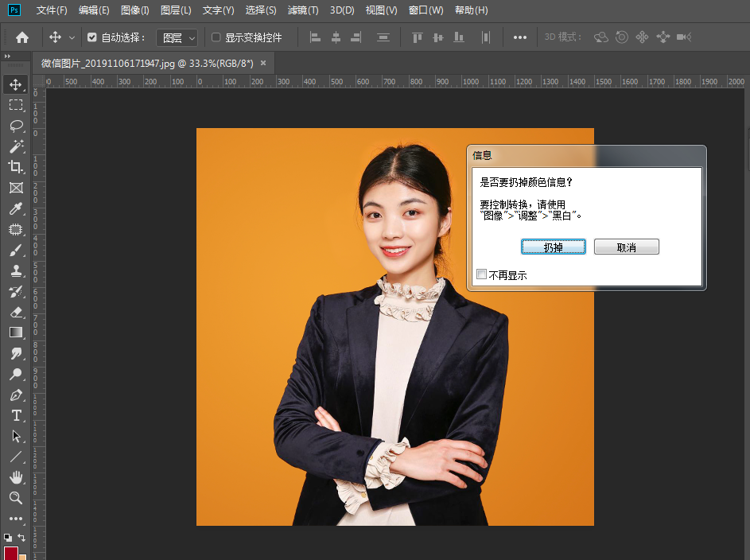Enable the 显示变换控件 checkbox
This screenshot has height=560, width=750.
tap(216, 37)
